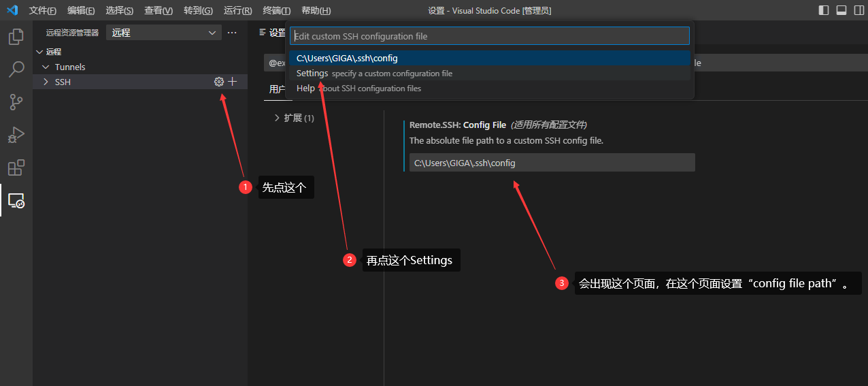This screenshot has height=386, width=868.
Task: Open the Explorer view in activity bar
Action: (x=16, y=36)
